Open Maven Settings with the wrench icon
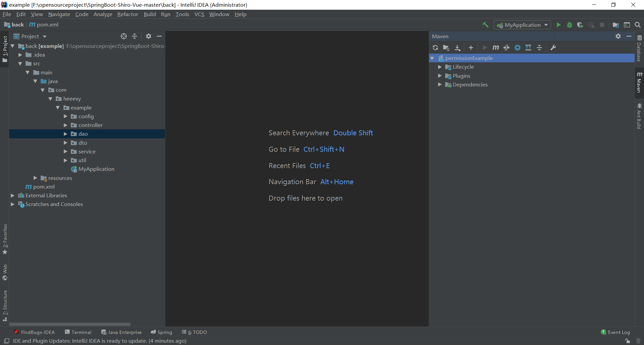 pyautogui.click(x=553, y=48)
